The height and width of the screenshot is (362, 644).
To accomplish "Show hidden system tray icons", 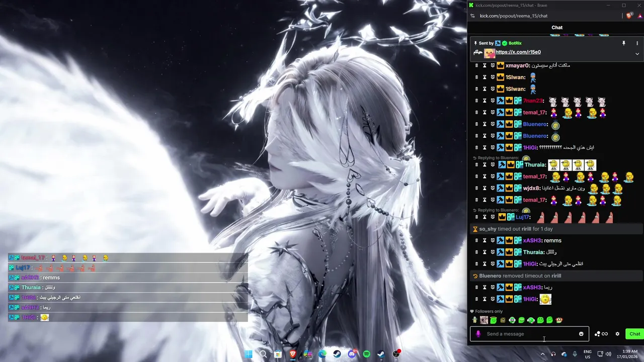I will tap(542, 354).
